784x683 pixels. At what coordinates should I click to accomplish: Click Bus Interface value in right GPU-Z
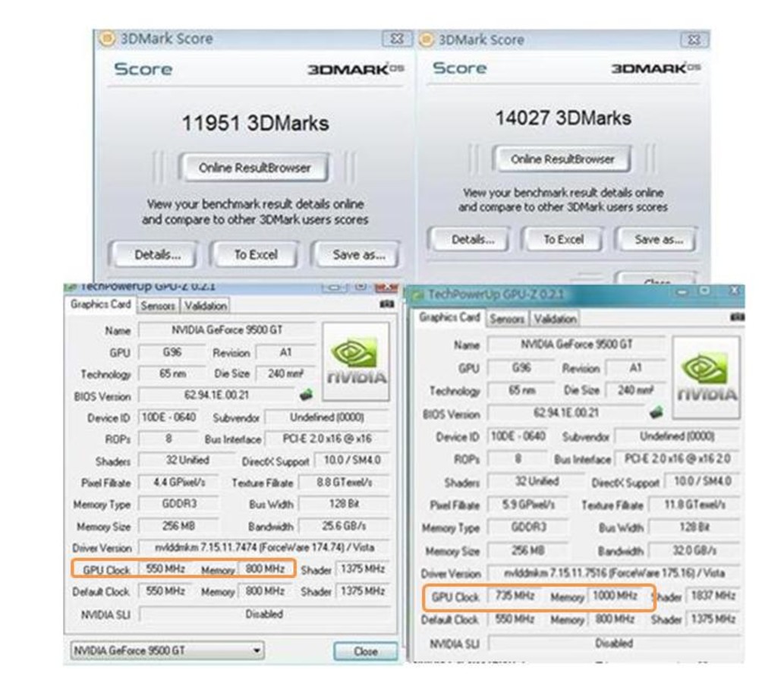coord(677,459)
